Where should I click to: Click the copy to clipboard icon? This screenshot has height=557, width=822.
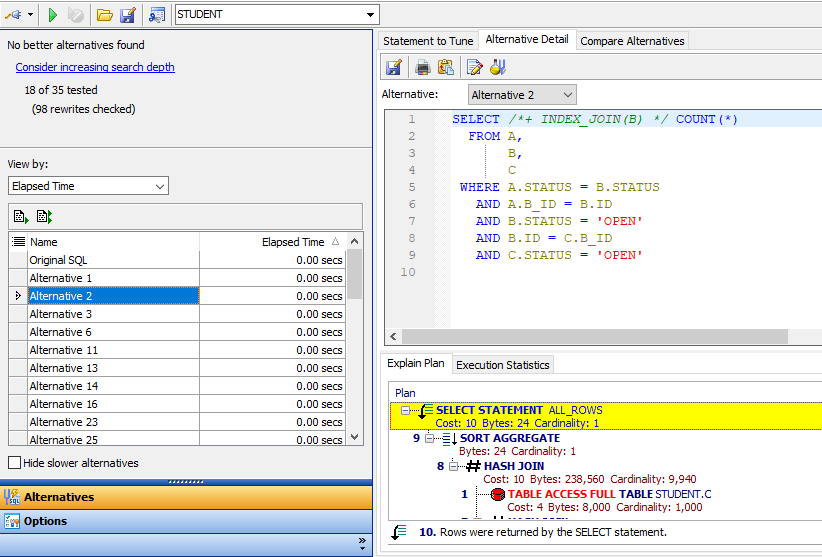tap(446, 67)
